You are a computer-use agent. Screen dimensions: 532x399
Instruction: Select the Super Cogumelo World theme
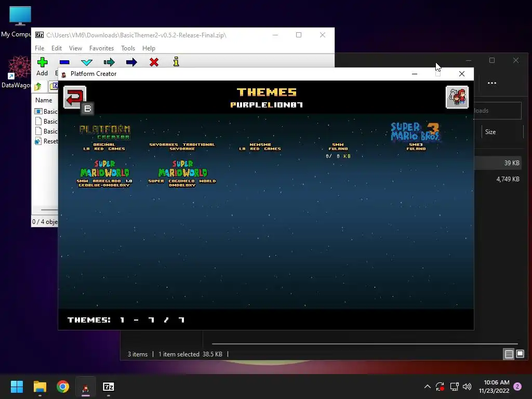click(182, 174)
